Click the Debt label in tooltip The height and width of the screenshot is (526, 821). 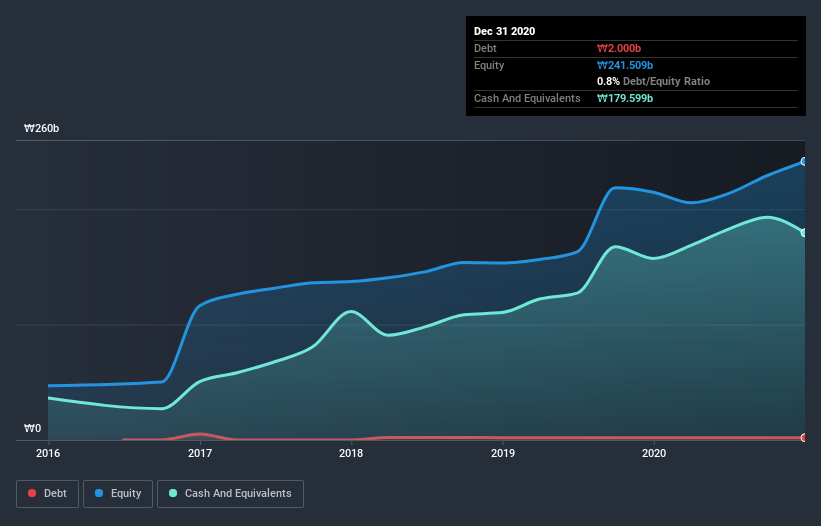485,48
